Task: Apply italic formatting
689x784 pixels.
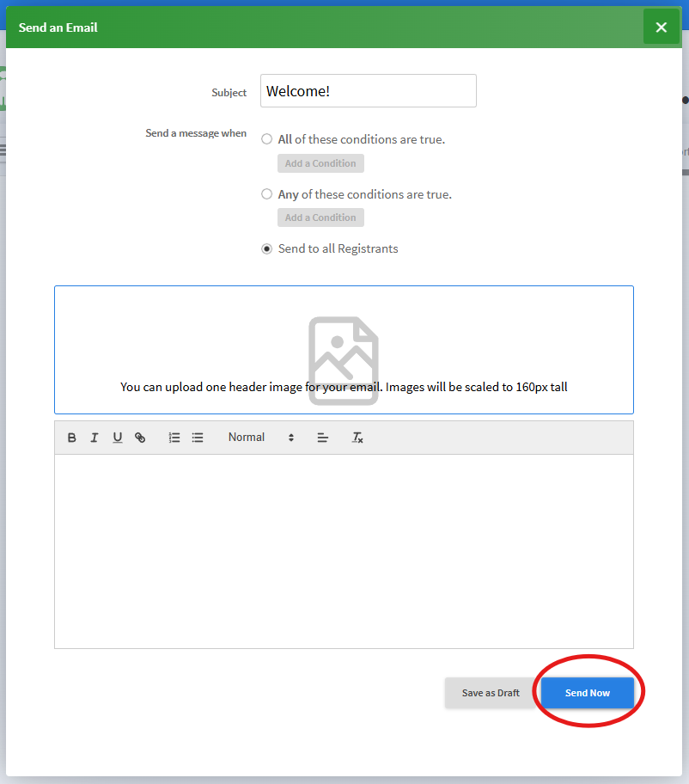Action: pos(95,438)
